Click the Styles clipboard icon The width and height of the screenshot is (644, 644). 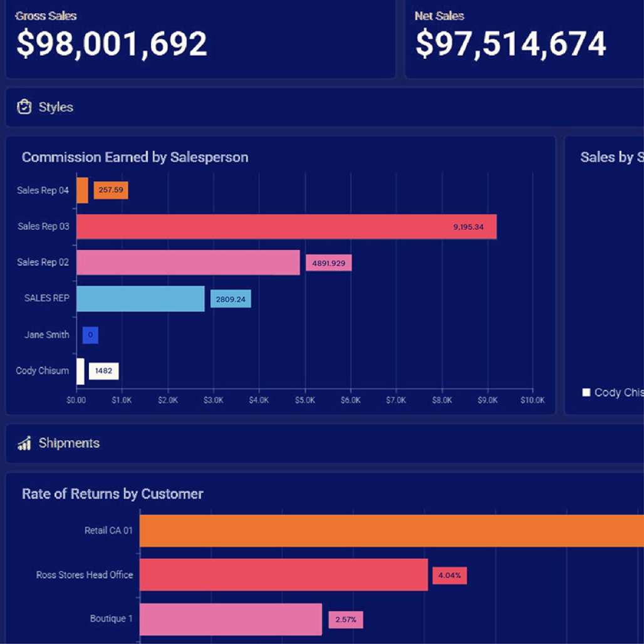pyautogui.click(x=24, y=107)
